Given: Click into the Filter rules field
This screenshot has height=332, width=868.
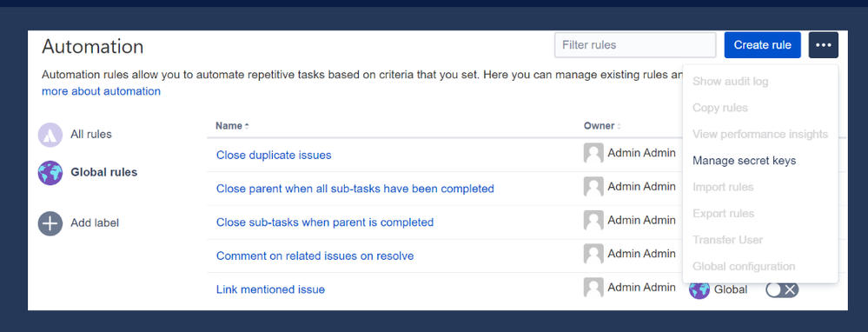Looking at the screenshot, I should [x=635, y=45].
